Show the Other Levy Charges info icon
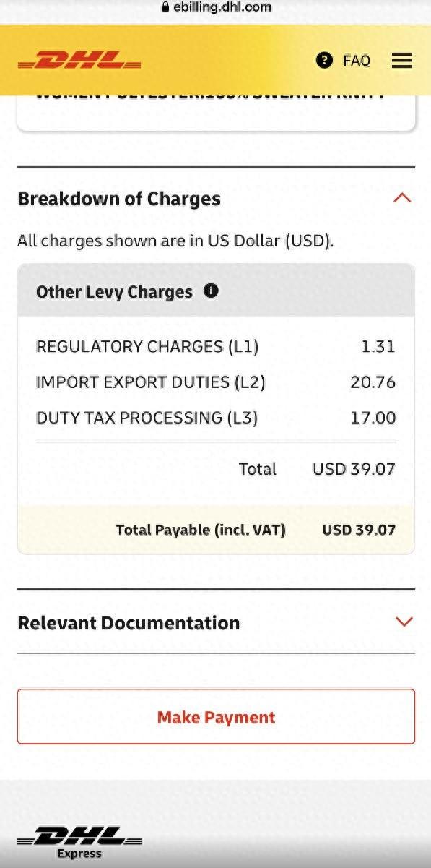The width and height of the screenshot is (431, 868). coord(211,291)
